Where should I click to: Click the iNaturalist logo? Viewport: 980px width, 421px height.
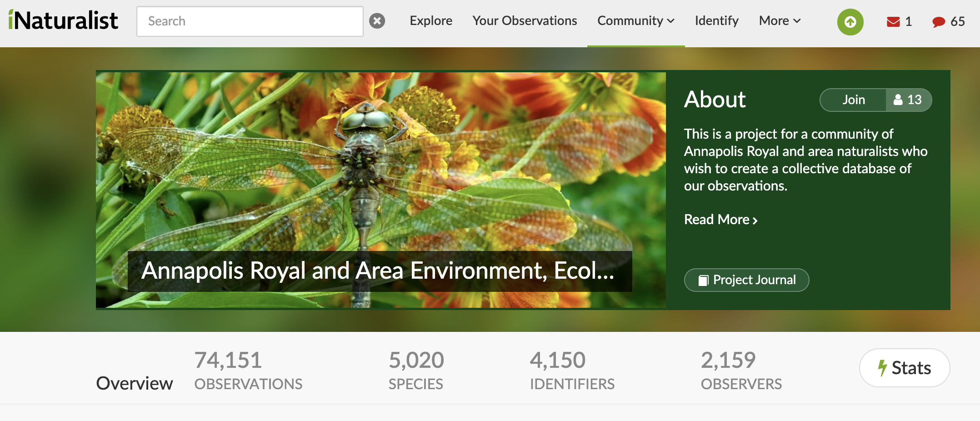click(63, 21)
